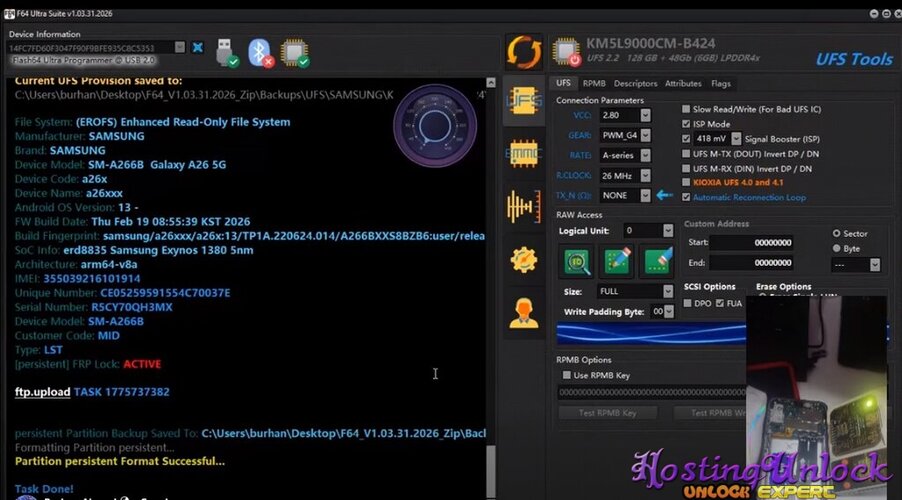Switch to the RPMB tab
Image resolution: width=902 pixels, height=500 pixels.
[x=594, y=83]
